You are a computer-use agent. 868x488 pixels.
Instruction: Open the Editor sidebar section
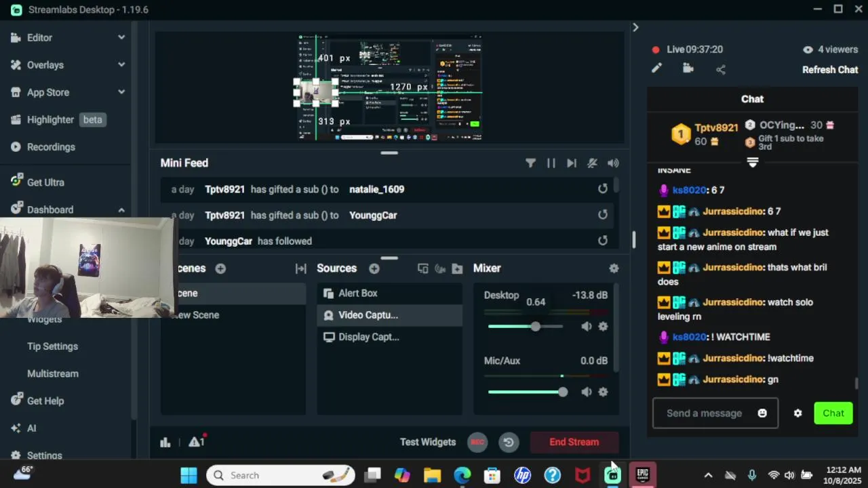[x=39, y=37]
